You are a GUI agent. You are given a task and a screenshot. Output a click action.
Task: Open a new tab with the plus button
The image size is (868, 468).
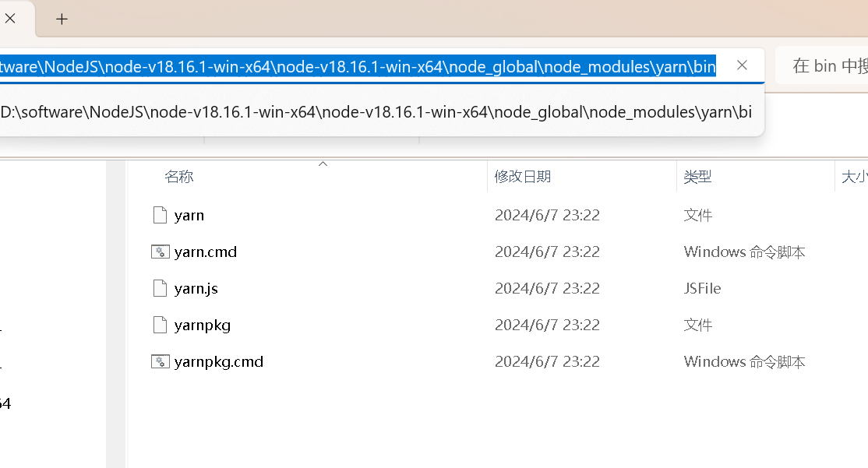(x=62, y=19)
